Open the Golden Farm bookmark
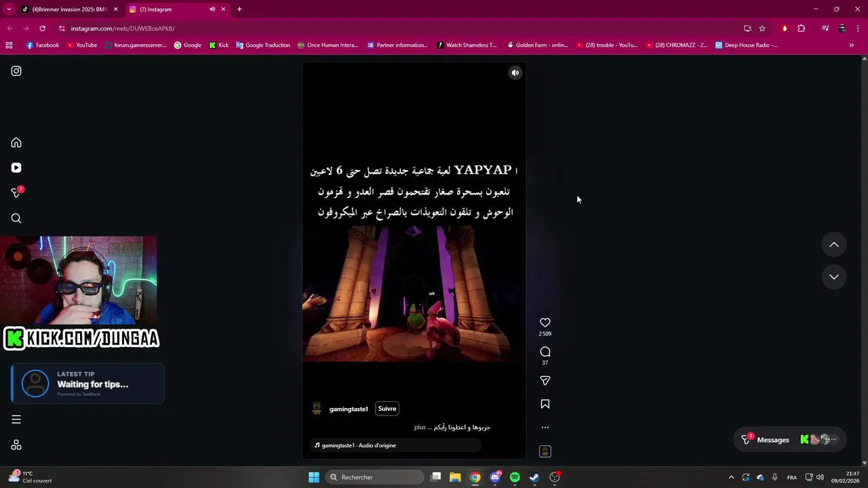 click(537, 45)
